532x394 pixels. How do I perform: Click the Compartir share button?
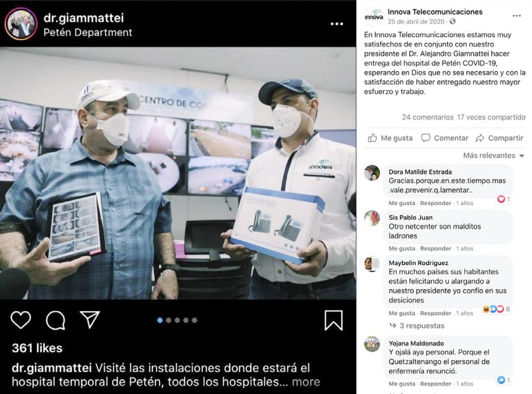(499, 138)
